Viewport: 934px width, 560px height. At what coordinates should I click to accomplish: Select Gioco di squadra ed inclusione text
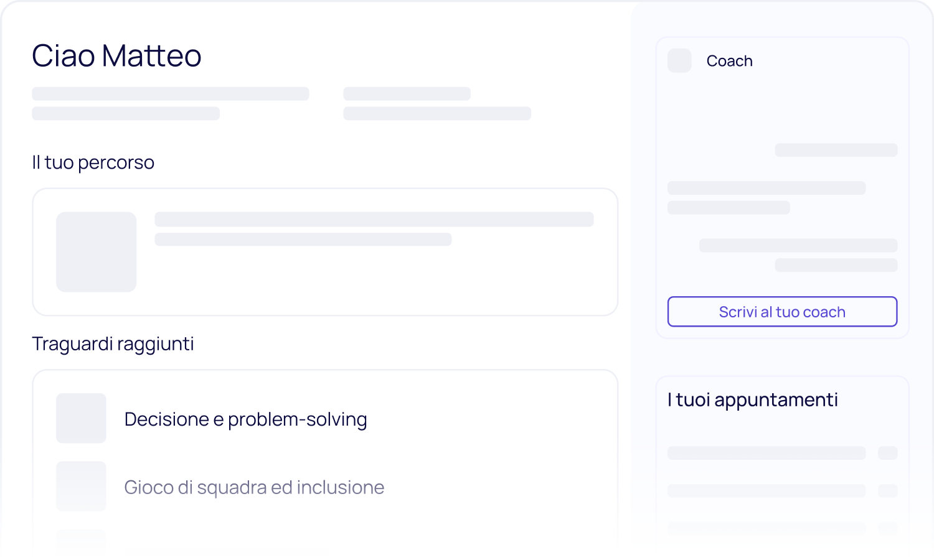click(x=254, y=487)
